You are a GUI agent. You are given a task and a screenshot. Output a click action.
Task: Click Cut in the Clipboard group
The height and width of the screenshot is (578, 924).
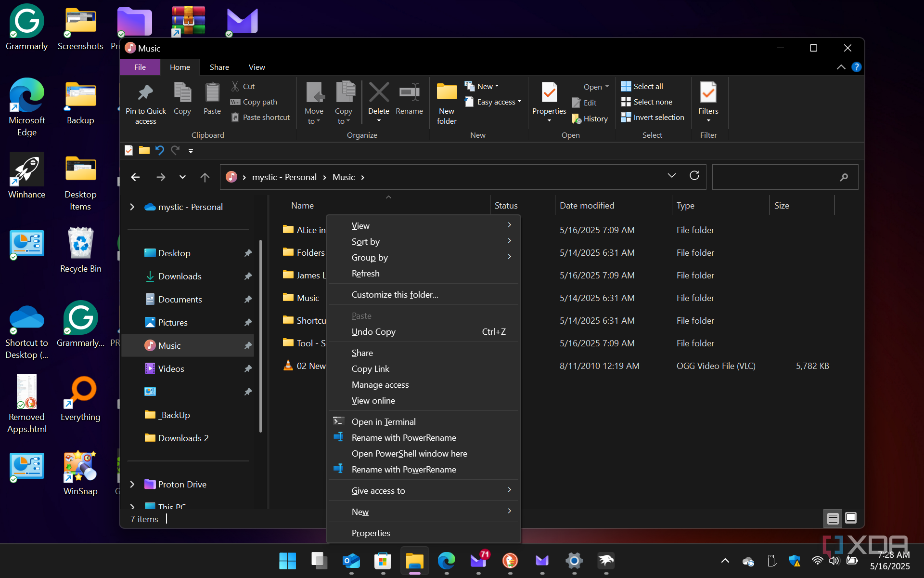(x=243, y=86)
